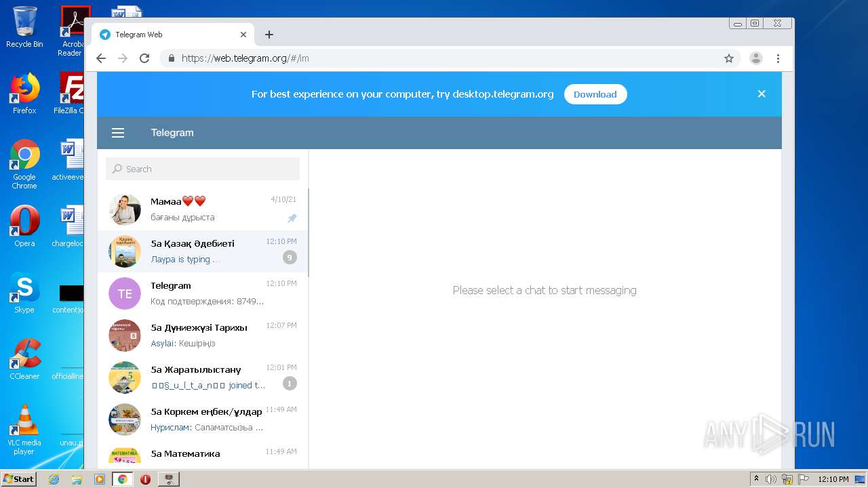Open the Telegram hamburger menu
868x488 pixels.
[x=118, y=133]
